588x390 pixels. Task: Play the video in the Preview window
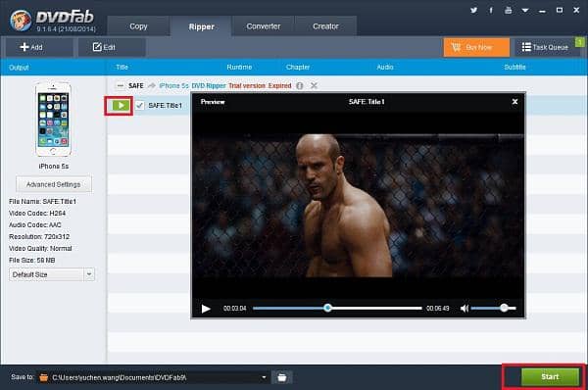pos(206,309)
